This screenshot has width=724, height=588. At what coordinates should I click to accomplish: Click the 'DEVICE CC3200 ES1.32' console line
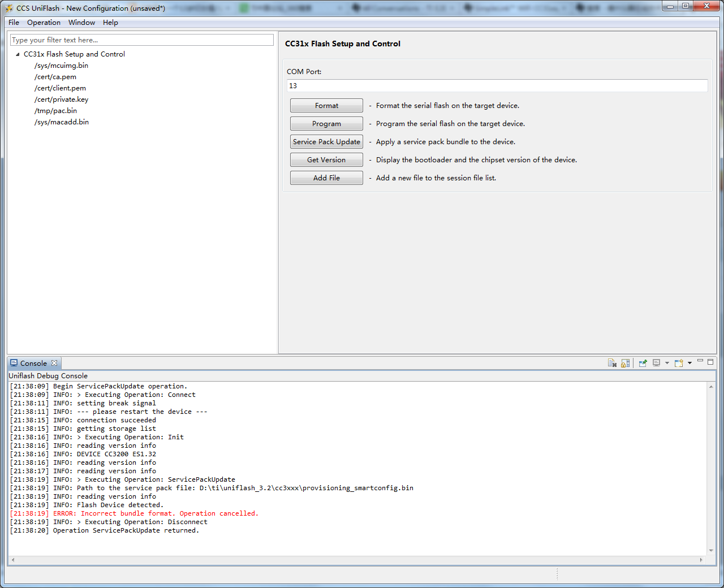coord(83,454)
